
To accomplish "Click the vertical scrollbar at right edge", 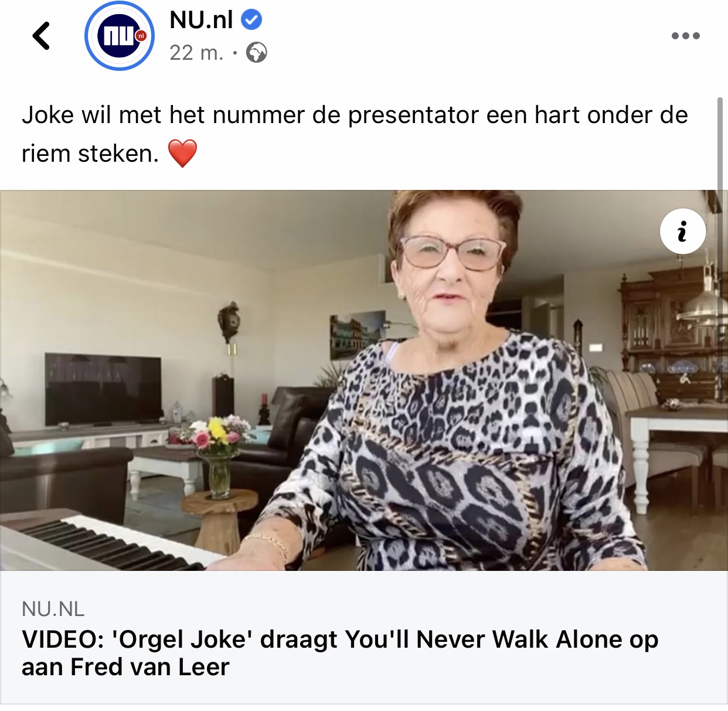I will 720,147.
